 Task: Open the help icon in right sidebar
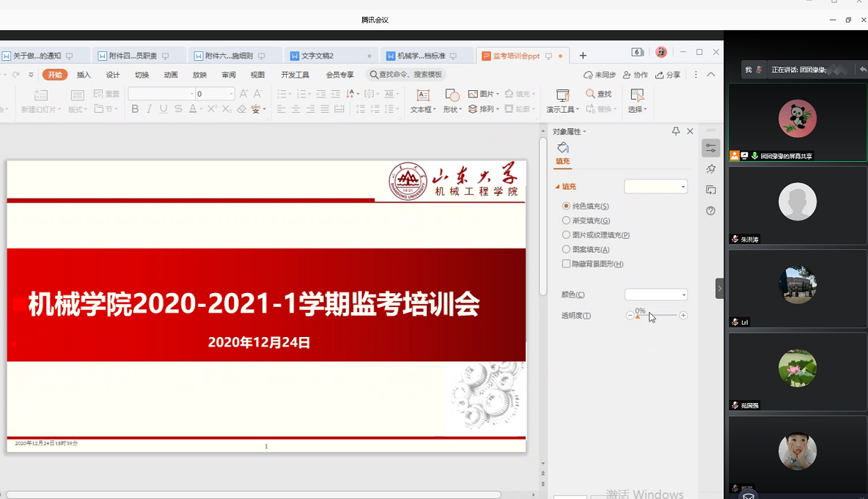[x=710, y=211]
